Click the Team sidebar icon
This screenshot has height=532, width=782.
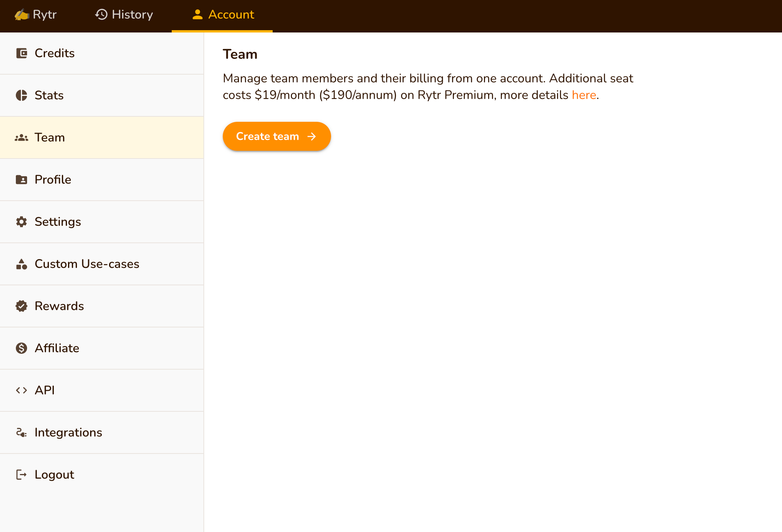pos(21,137)
